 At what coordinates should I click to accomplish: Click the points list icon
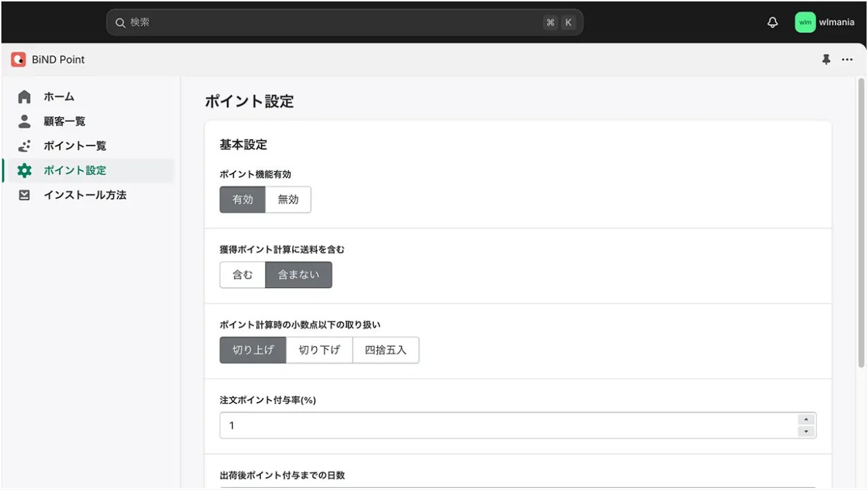point(24,146)
